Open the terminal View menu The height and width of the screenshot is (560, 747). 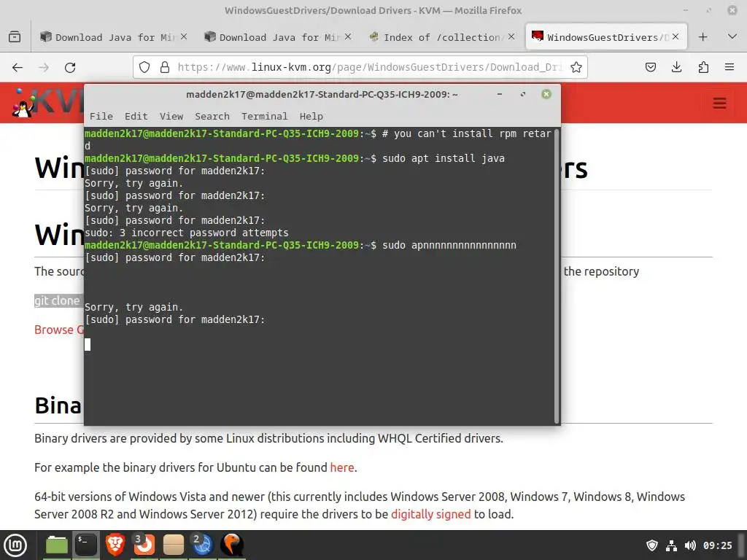pyautogui.click(x=171, y=116)
